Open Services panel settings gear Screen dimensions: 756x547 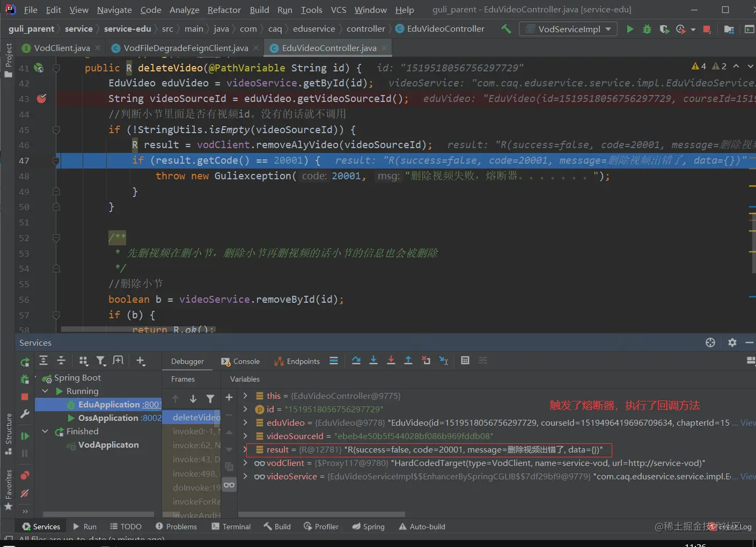tap(732, 342)
